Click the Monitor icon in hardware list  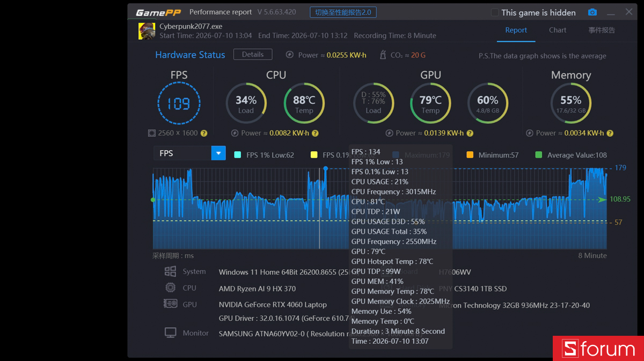[x=170, y=333]
